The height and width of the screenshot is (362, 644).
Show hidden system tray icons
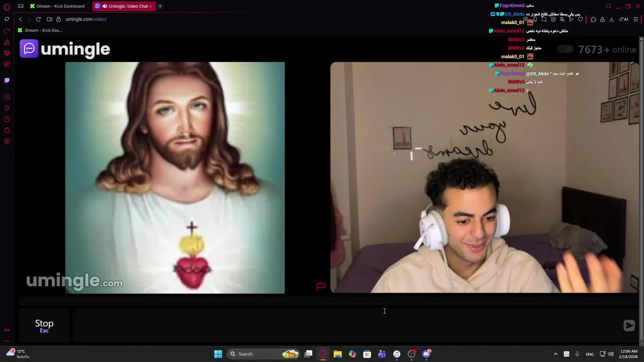click(x=555, y=354)
